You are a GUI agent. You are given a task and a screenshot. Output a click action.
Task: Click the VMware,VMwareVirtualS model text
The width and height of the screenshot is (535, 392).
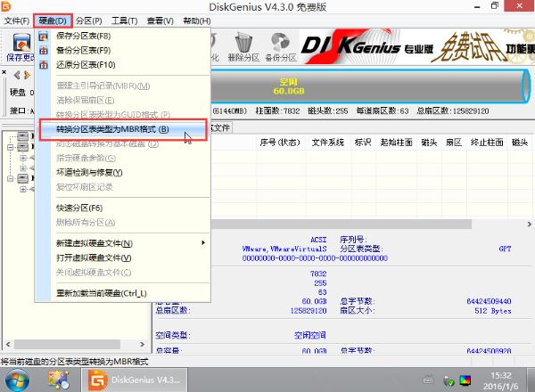tap(284, 249)
